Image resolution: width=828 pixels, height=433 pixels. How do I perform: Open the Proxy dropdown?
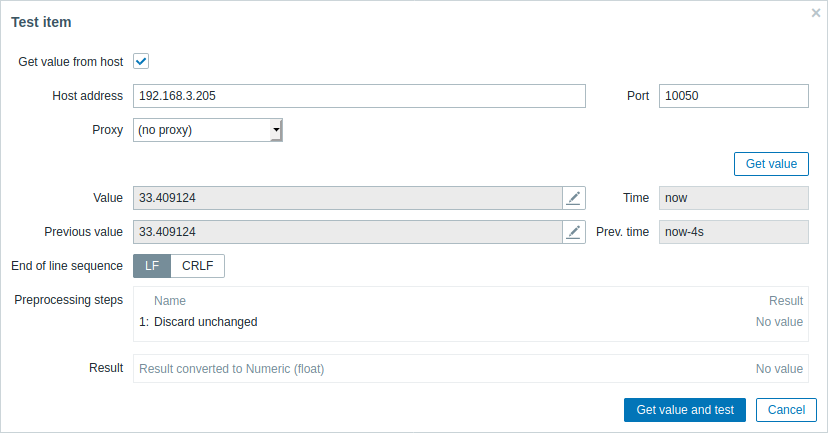click(x=208, y=130)
